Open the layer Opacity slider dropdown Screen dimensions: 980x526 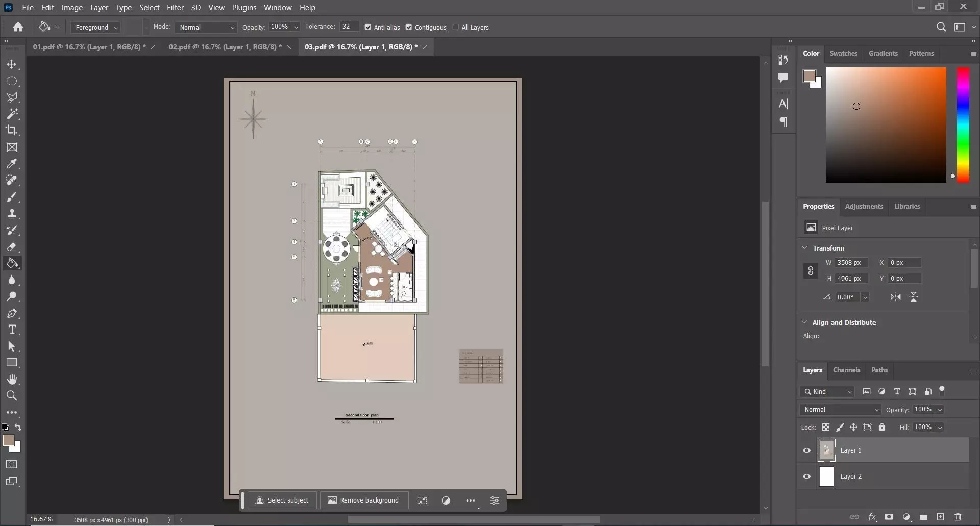[940, 410]
